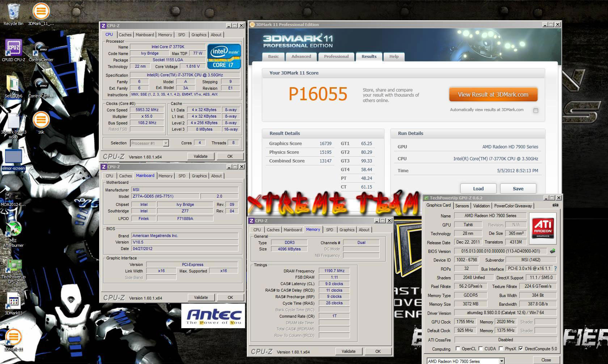
Task: Click Validate in the CPU-Z mainboard window
Action: 201,297
